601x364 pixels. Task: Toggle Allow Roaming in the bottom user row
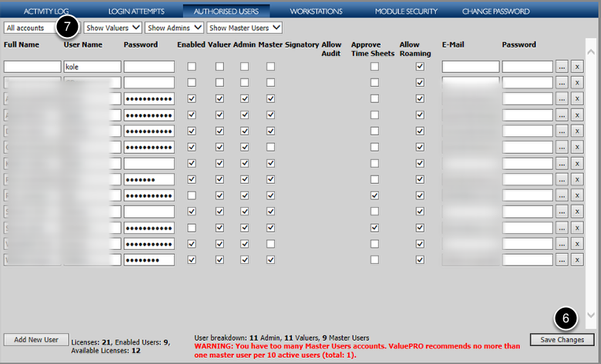(420, 260)
